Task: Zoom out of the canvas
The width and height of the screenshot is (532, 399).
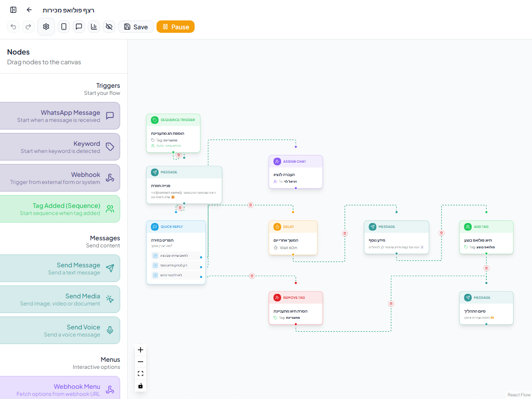Action: click(141, 362)
